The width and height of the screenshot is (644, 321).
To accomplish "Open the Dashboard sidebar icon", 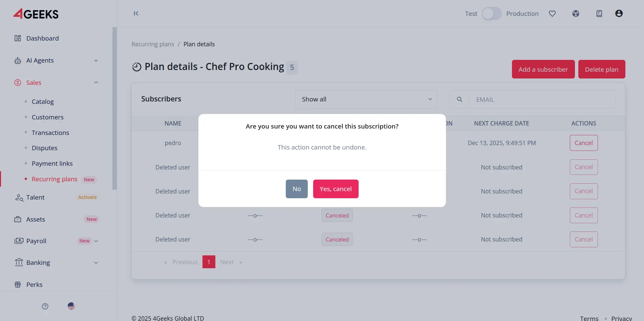I will tap(18, 38).
